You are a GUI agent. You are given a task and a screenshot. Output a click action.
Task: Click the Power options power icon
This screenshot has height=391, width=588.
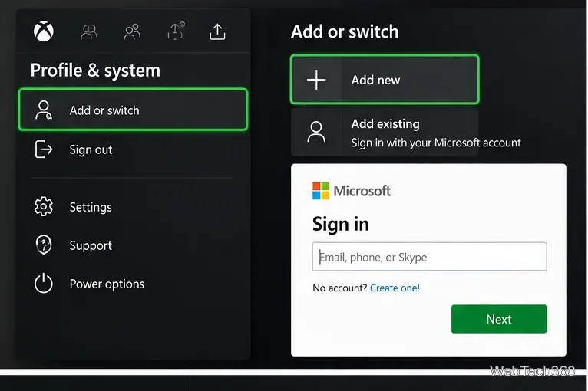pos(44,283)
